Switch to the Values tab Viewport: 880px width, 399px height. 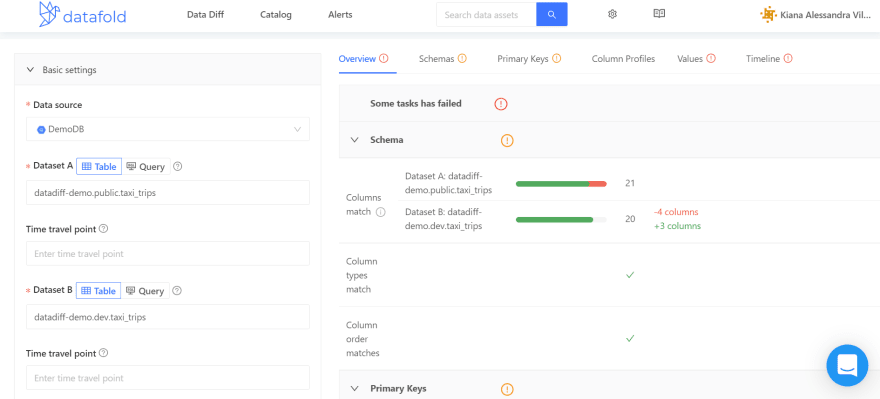(696, 58)
